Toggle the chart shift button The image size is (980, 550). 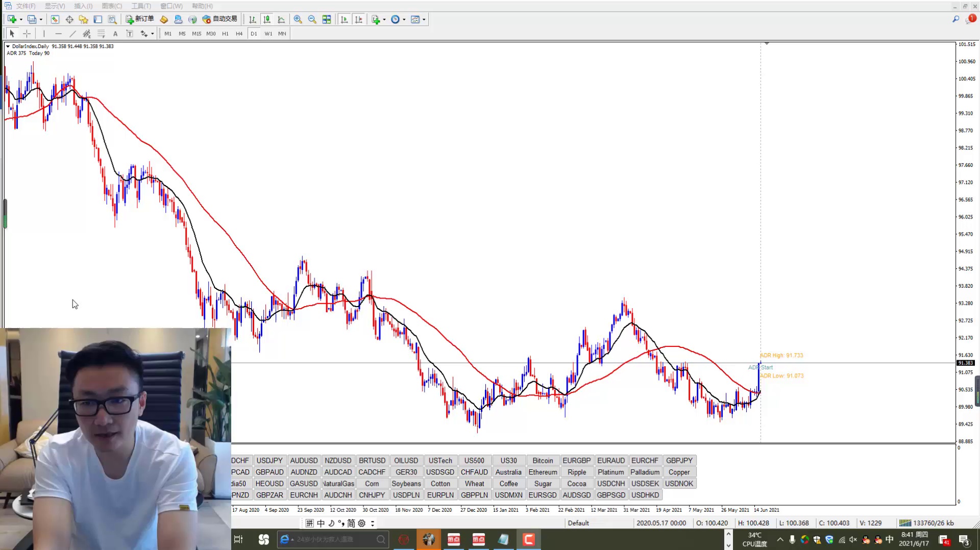[x=359, y=19]
